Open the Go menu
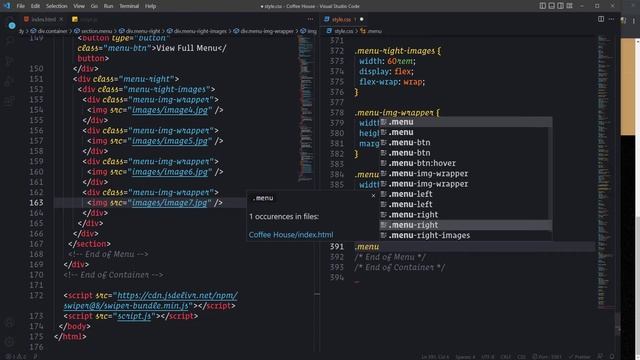 [x=94, y=6]
